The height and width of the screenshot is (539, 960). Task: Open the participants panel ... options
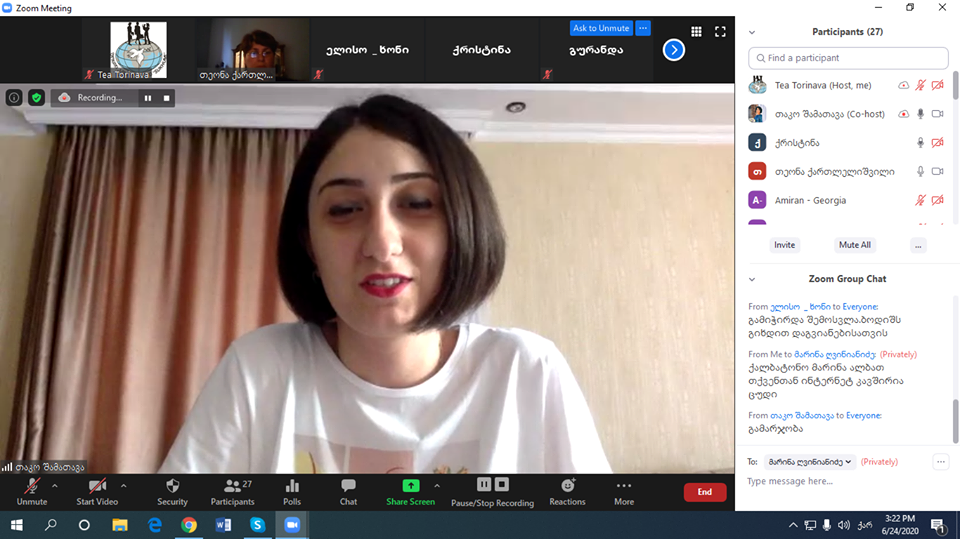point(918,245)
